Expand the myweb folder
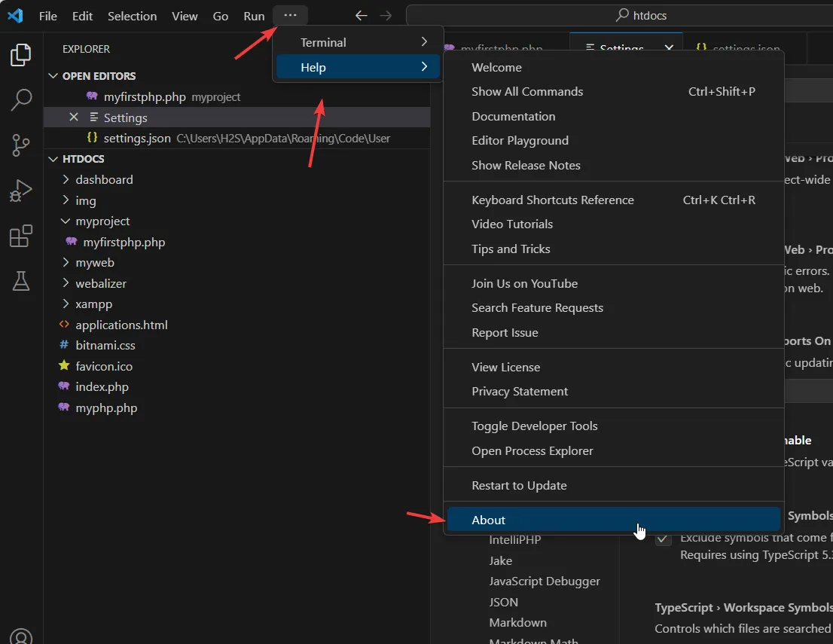This screenshot has width=833, height=644. 66,262
